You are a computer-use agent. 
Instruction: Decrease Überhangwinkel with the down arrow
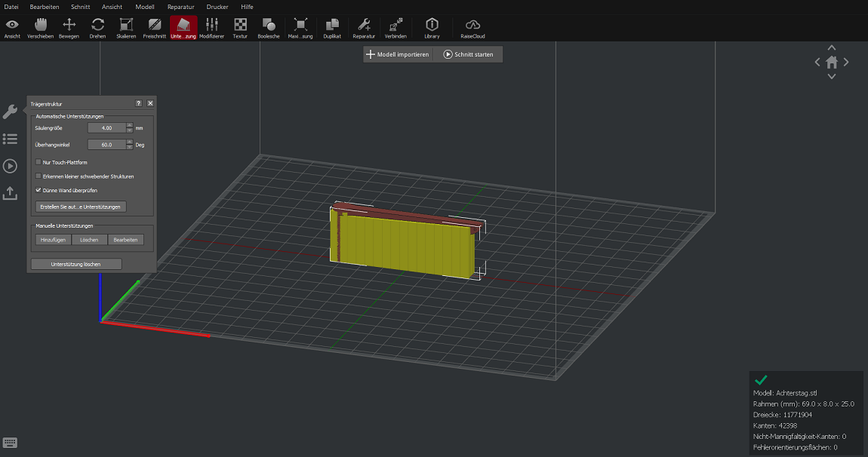130,147
